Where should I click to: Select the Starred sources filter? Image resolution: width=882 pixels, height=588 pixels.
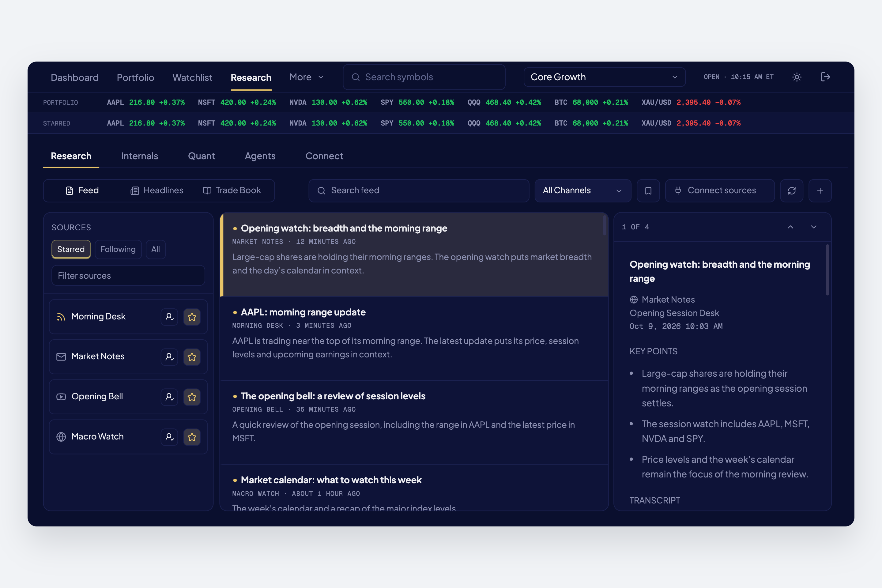(x=71, y=249)
